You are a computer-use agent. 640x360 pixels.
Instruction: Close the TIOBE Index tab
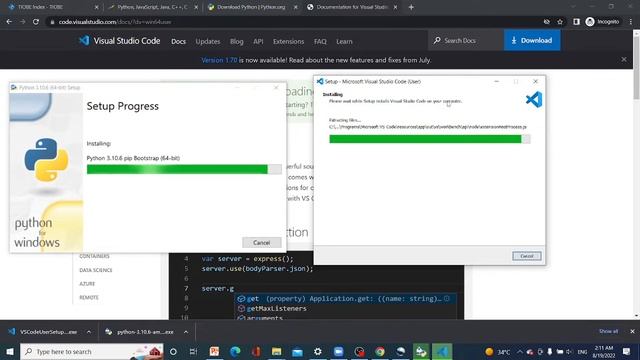96,7
